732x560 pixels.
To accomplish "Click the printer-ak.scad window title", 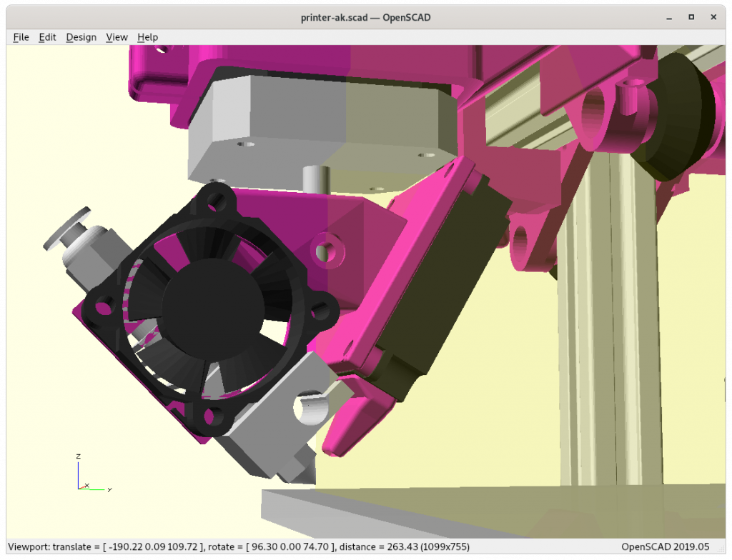I will [365, 18].
